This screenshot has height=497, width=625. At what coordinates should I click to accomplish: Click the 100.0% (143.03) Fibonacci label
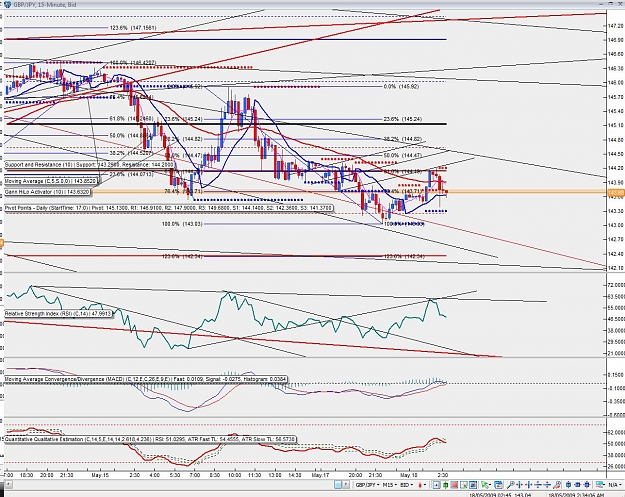pos(182,224)
